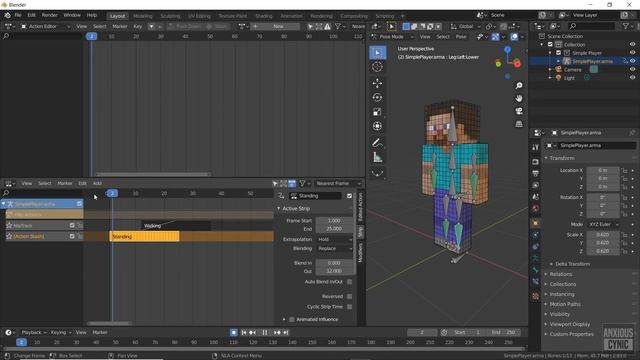Open the File menu
Viewport: 640px width, 360px height.
pos(18,15)
